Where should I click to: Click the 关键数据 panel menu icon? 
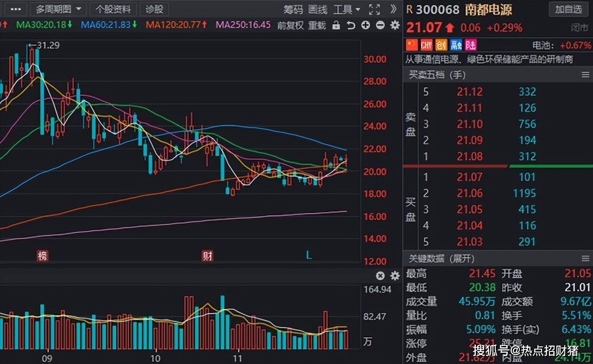[585, 258]
